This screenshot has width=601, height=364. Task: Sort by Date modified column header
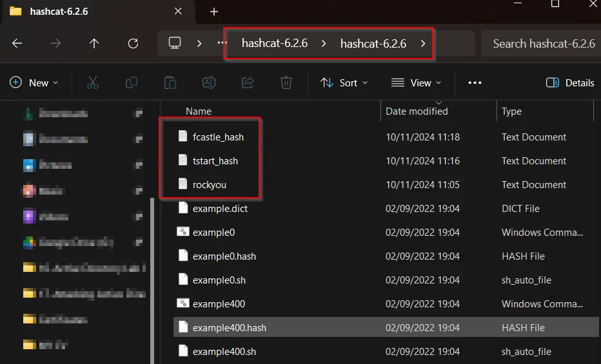[417, 111]
